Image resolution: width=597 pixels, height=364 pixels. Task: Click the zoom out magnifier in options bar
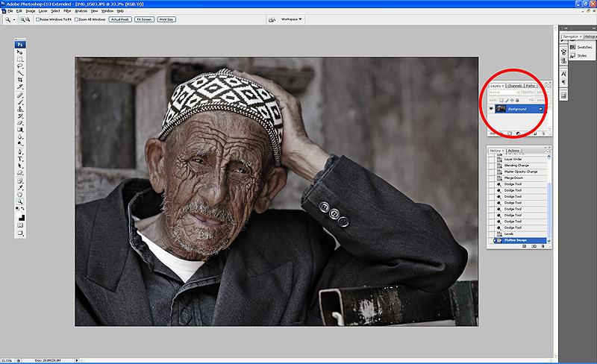(28, 19)
